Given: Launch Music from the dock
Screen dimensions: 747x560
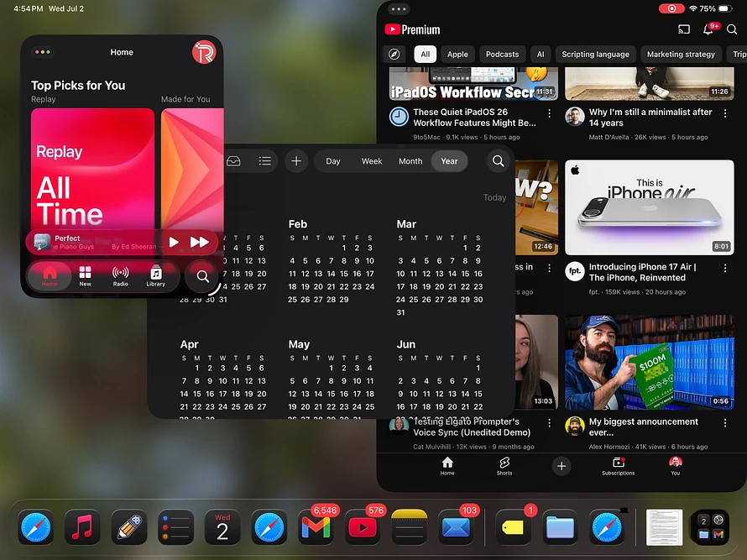Looking at the screenshot, I should coord(82,527).
